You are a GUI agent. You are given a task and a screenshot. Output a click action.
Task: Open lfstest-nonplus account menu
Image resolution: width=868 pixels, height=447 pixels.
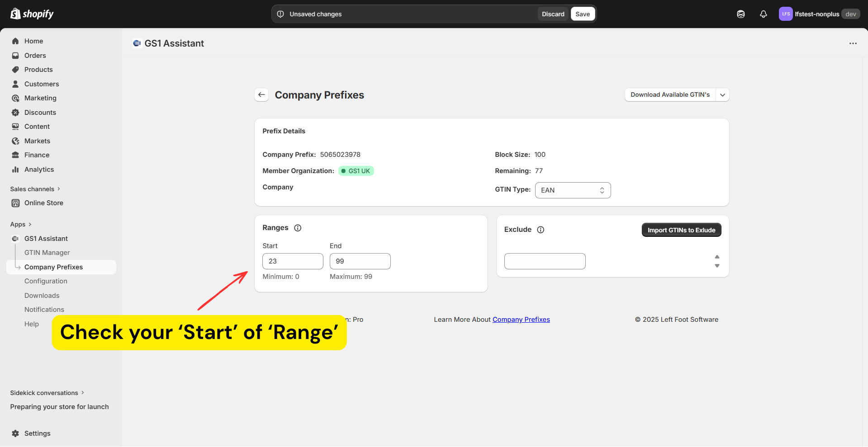tap(819, 14)
